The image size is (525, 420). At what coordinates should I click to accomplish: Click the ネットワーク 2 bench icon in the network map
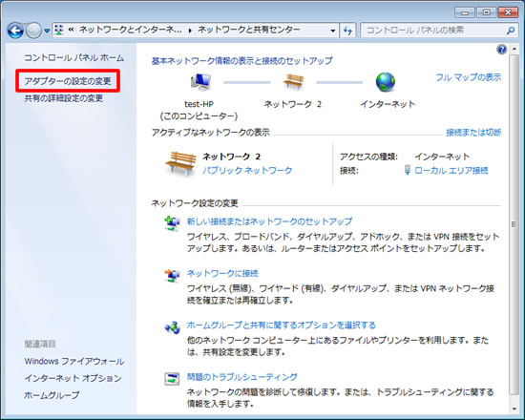(x=293, y=81)
